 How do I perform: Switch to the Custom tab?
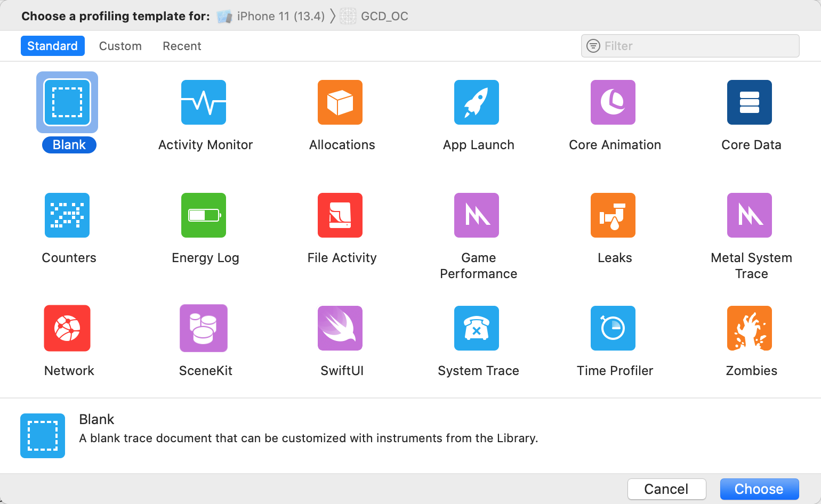[120, 46]
